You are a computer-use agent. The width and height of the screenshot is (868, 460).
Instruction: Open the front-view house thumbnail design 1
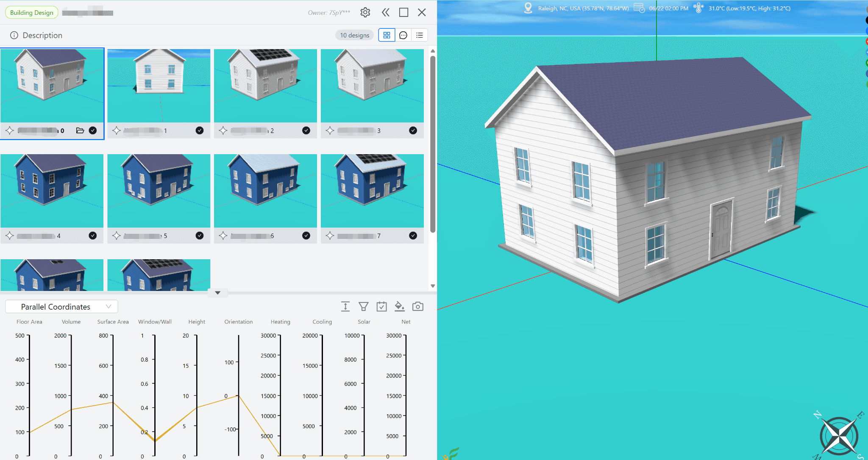coord(159,86)
